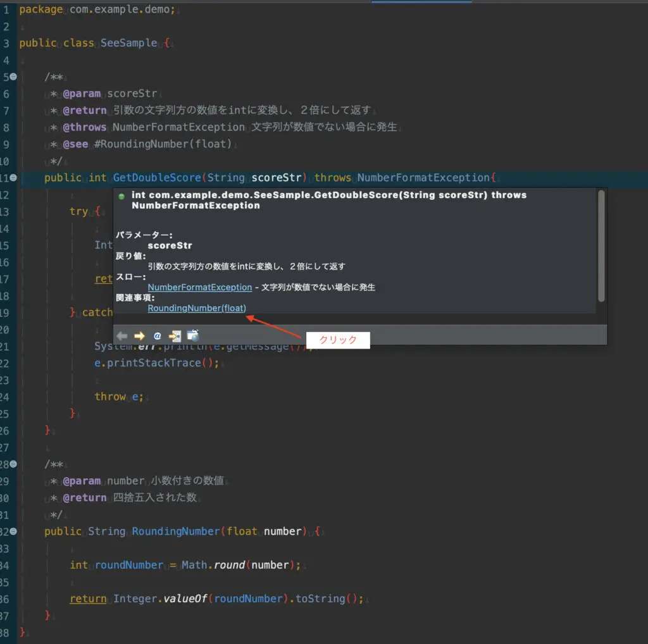Click 'throw e;' statement on line 24
Screen dimensions: 648x644
[x=119, y=397]
